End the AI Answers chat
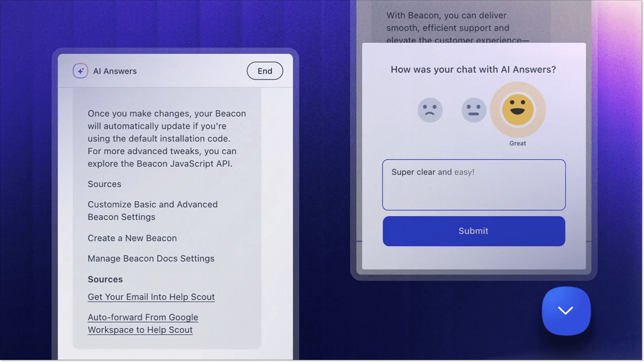 (265, 71)
